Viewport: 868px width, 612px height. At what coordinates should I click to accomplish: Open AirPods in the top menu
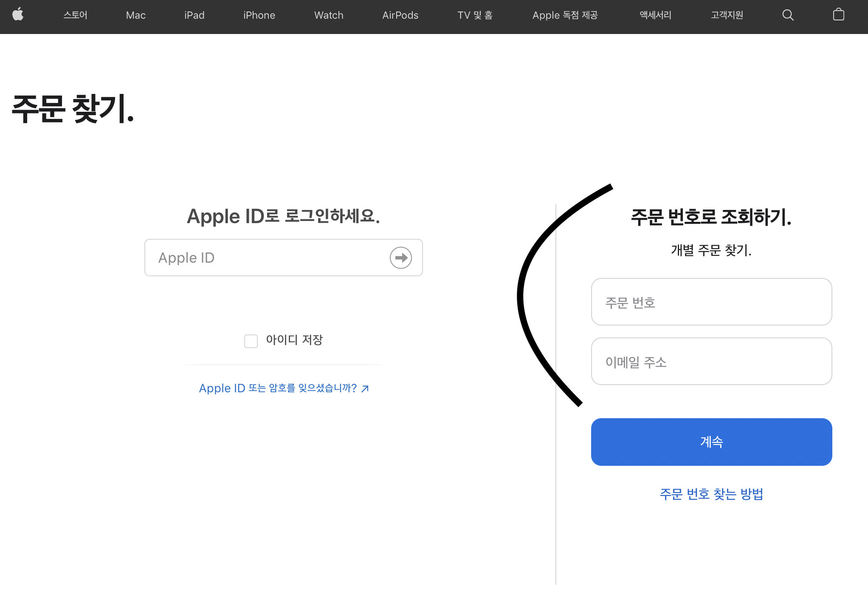click(x=400, y=15)
